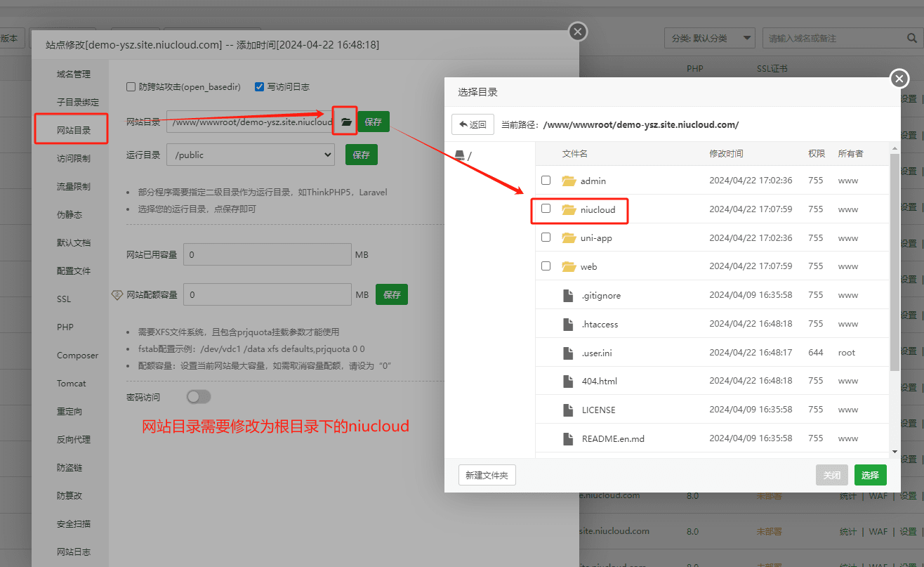The height and width of the screenshot is (567, 924).
Task: Click the uni-app folder icon
Action: point(569,237)
